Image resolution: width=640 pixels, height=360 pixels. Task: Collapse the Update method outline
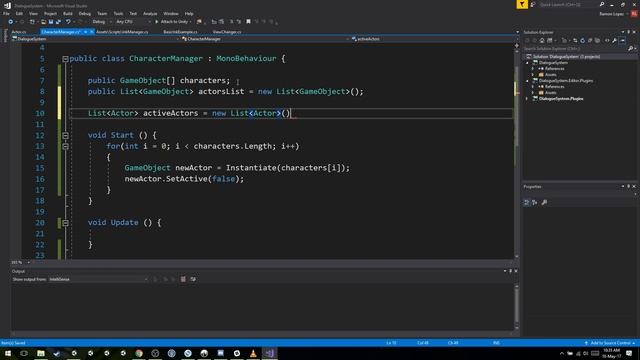65,223
